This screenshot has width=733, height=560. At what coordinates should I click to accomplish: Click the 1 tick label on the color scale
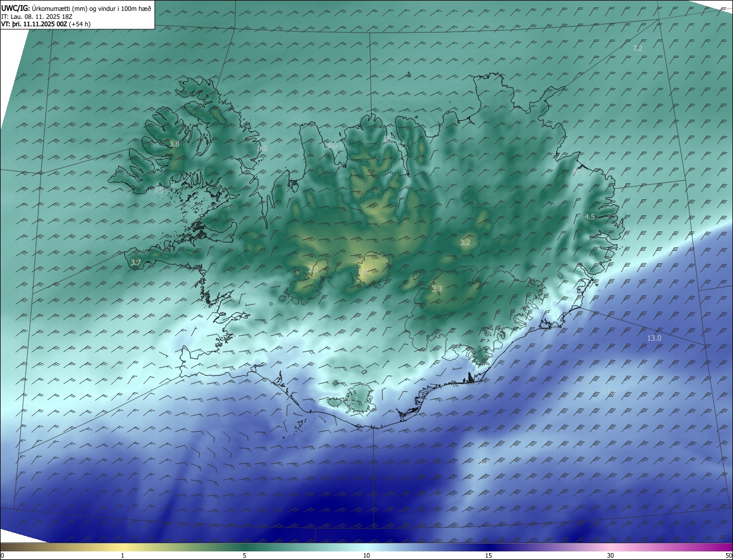123,555
